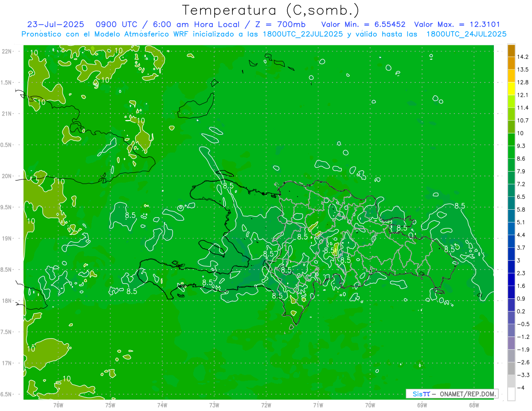Click the '12.1' legend label
The height and width of the screenshot is (411, 532).
tap(523, 95)
